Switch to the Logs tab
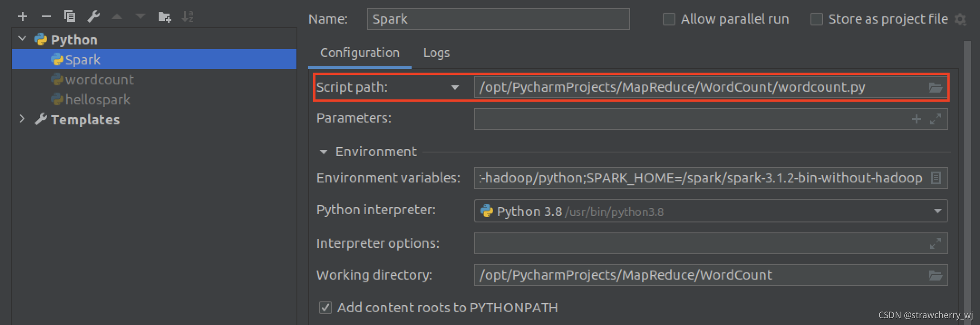980x325 pixels. (436, 53)
